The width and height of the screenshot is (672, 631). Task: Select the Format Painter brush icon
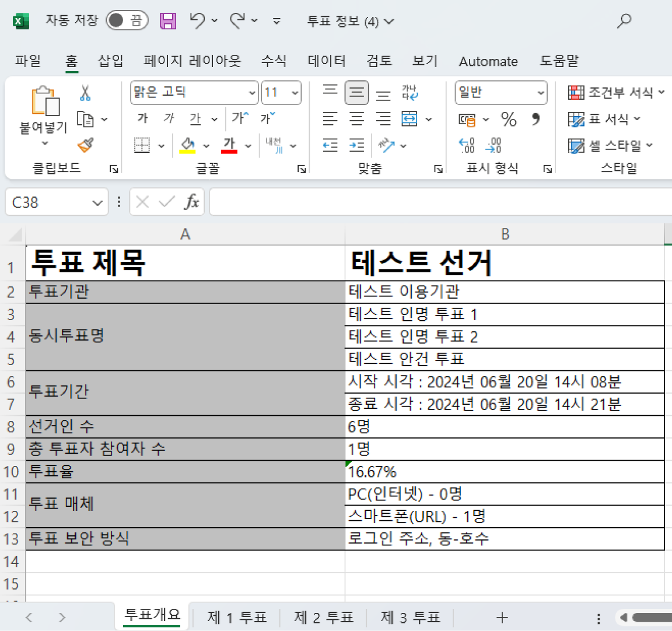tap(85, 145)
